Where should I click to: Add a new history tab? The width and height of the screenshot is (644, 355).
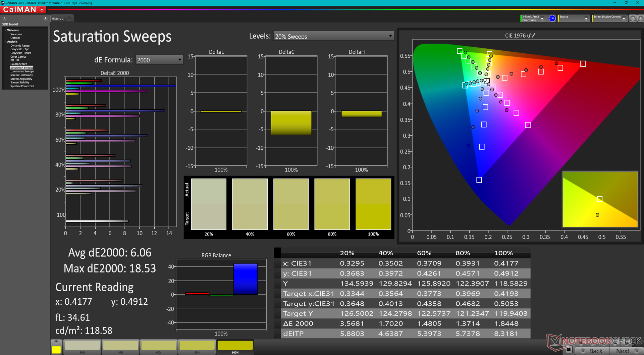tap(69, 19)
